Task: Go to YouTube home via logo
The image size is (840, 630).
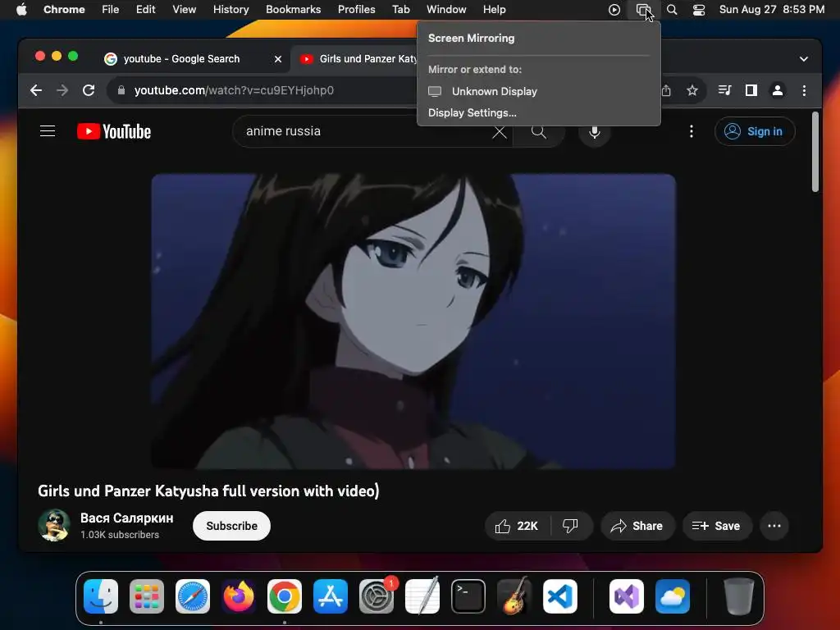Action: pyautogui.click(x=114, y=131)
